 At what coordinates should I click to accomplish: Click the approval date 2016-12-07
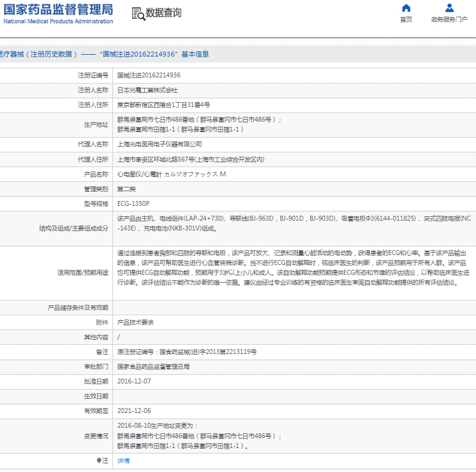point(134,381)
